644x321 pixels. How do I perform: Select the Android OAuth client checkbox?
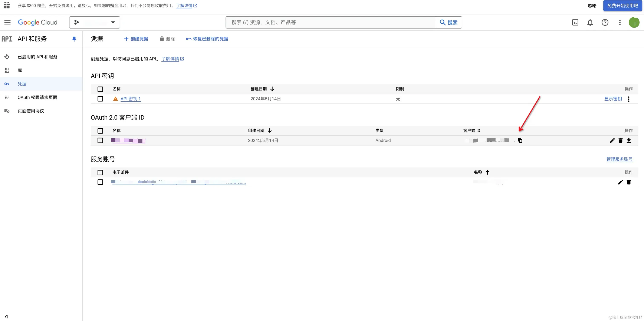[100, 140]
